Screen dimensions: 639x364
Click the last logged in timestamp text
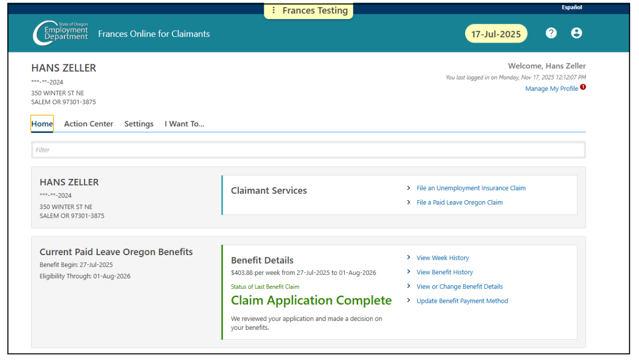515,78
